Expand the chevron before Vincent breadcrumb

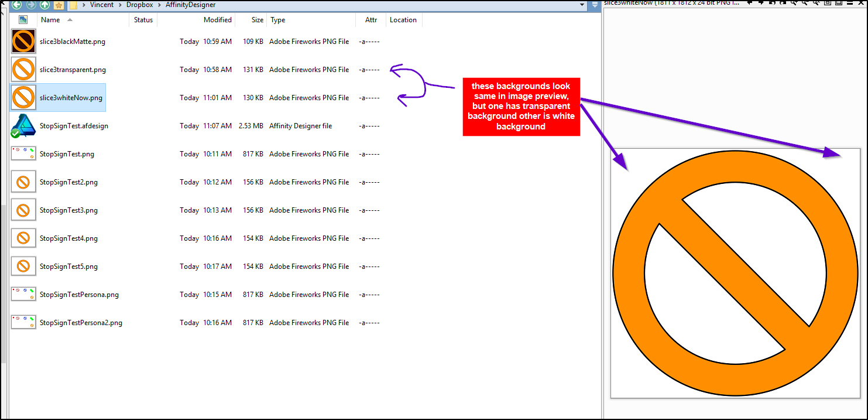[84, 5]
